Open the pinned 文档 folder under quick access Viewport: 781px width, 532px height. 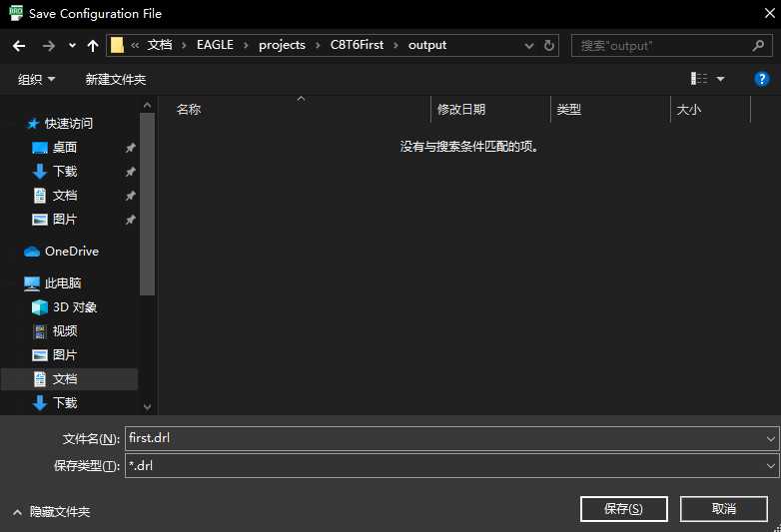point(65,195)
